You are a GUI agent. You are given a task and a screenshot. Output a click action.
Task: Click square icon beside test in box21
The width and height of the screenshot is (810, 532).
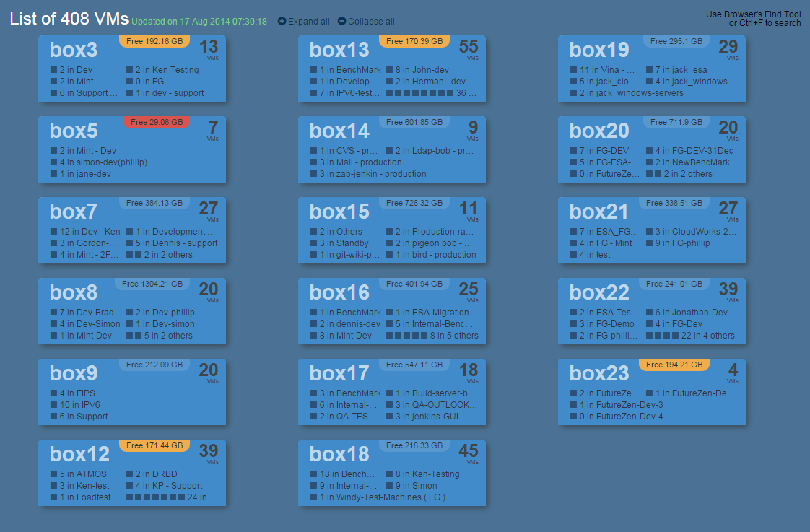pos(574,255)
